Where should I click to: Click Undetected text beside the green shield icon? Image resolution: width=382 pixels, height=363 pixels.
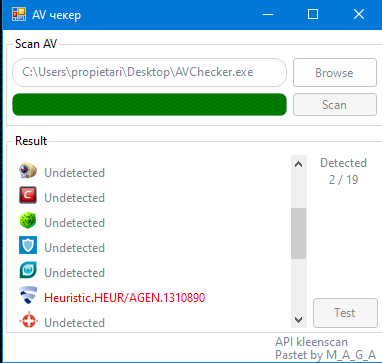(x=75, y=223)
